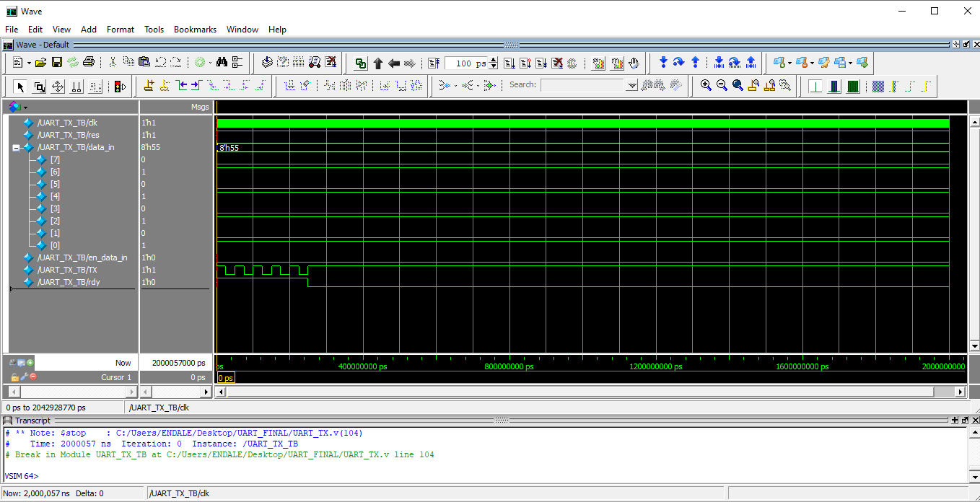Viewport: 980px width, 502px height.
Task: Toggle the lock icon for Cursor 1
Action: pyautogui.click(x=14, y=377)
